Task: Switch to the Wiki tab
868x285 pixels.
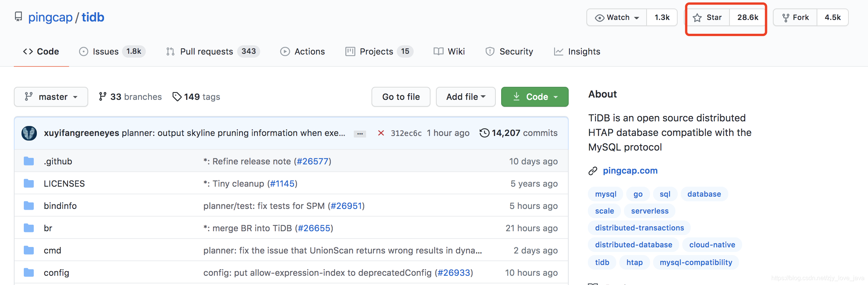Action: point(449,51)
